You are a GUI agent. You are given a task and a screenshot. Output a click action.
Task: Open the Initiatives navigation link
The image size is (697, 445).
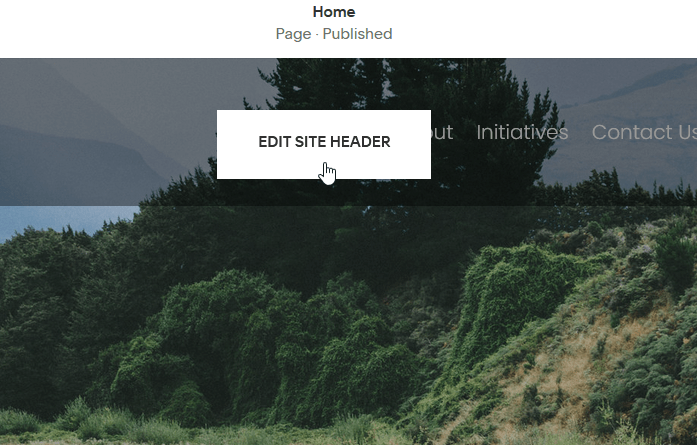pos(522,132)
